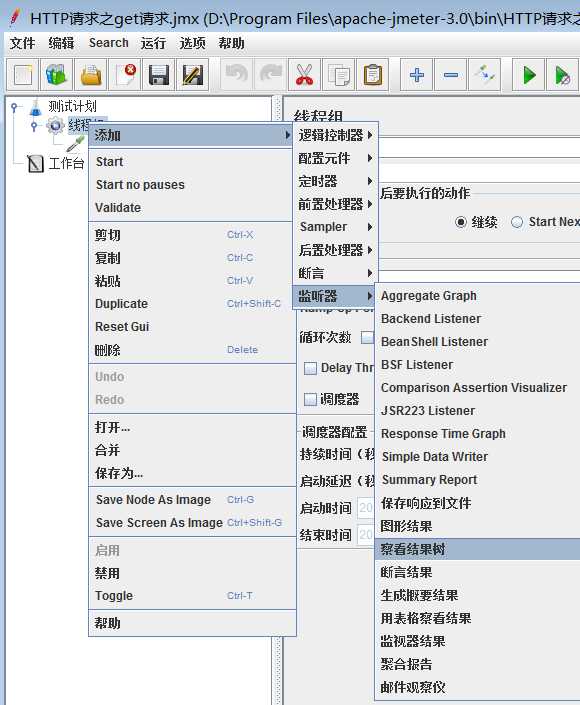Expand the Sampler submenu
The width and height of the screenshot is (580, 705).
pos(335,227)
